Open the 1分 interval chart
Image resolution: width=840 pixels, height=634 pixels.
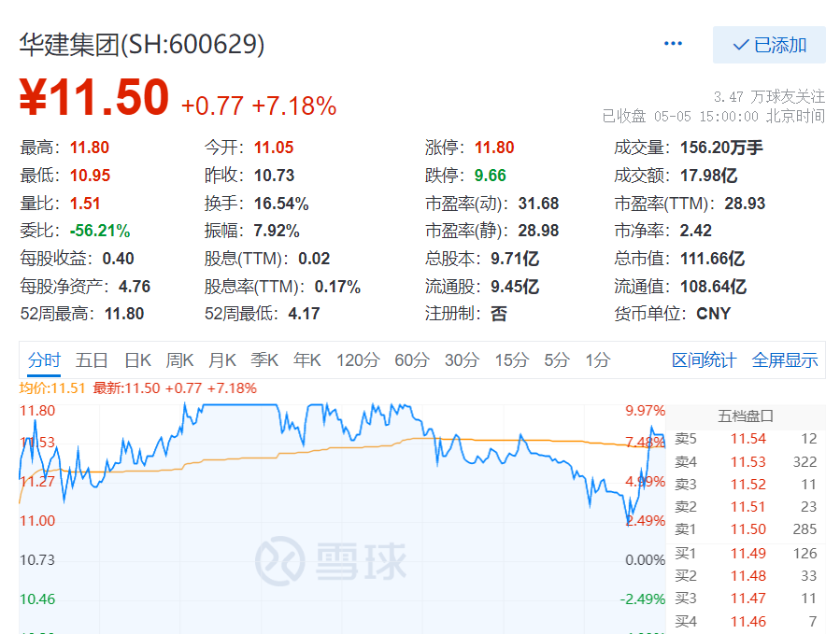[598, 359]
